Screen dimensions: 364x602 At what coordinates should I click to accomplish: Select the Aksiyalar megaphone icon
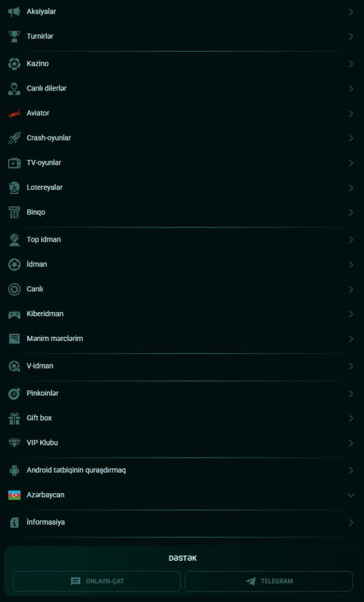(14, 11)
